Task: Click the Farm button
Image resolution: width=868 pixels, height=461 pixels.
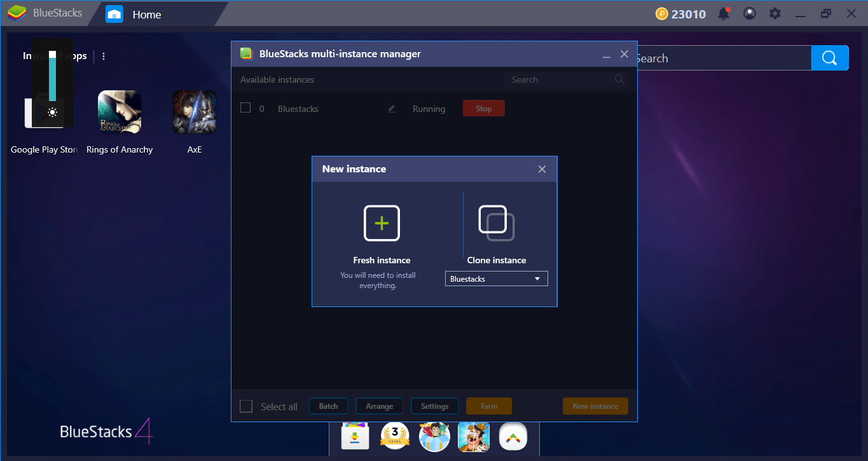Action: point(489,406)
